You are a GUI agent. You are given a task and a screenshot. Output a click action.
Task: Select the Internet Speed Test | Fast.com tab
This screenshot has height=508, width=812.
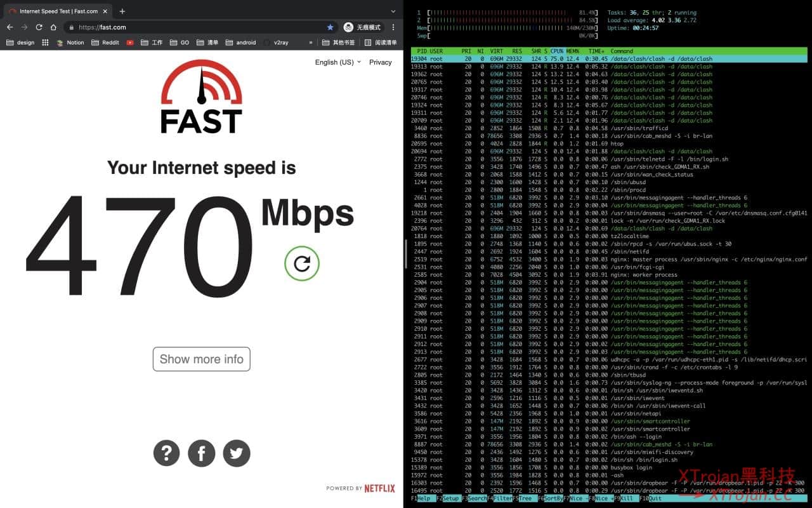coord(59,11)
